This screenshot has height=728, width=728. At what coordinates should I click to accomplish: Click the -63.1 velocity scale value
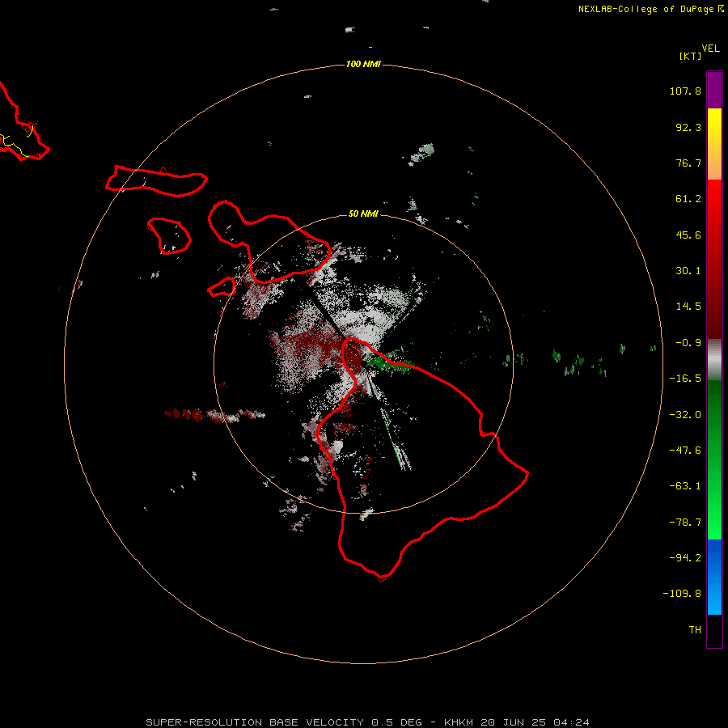[685, 486]
